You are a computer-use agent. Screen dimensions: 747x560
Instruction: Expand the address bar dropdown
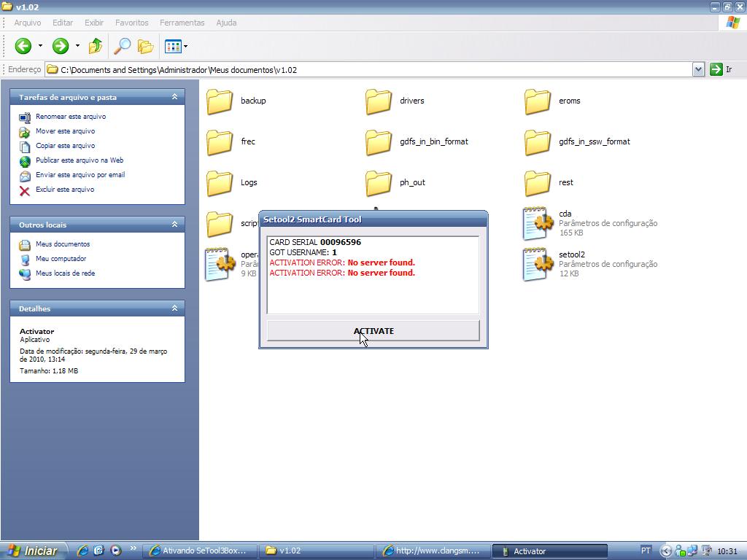pyautogui.click(x=698, y=69)
